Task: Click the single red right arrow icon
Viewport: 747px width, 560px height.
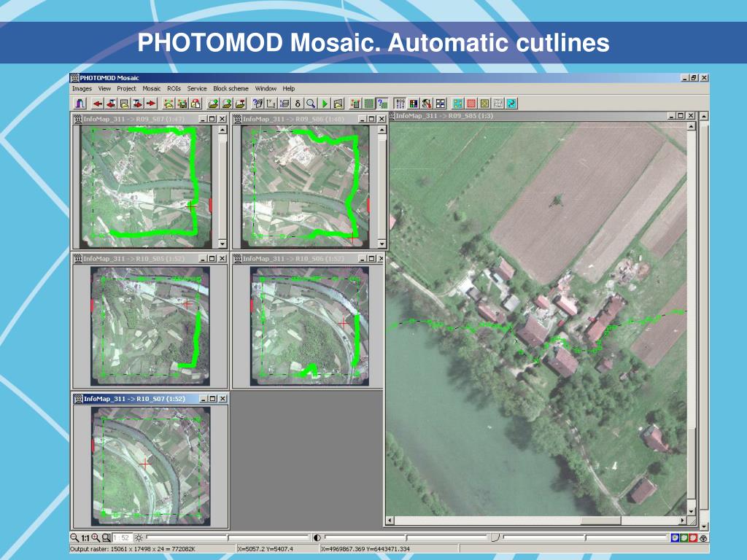Action: click(x=152, y=104)
